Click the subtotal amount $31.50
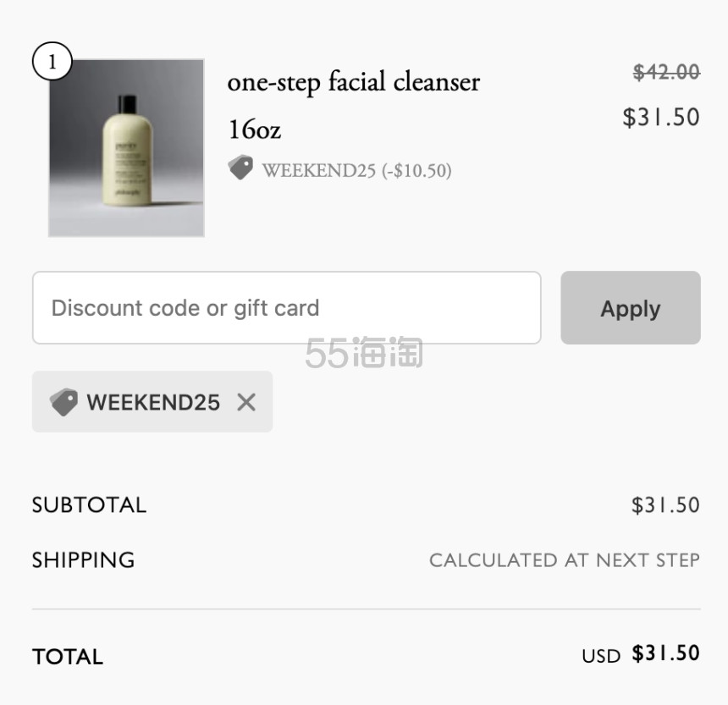The width and height of the screenshot is (728, 705). pos(665,505)
